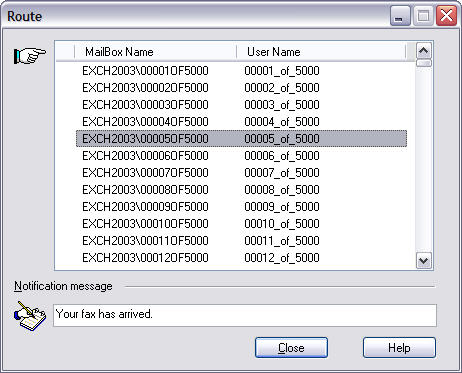Click the scrollbar up arrow
The image size is (462, 373).
424,51
